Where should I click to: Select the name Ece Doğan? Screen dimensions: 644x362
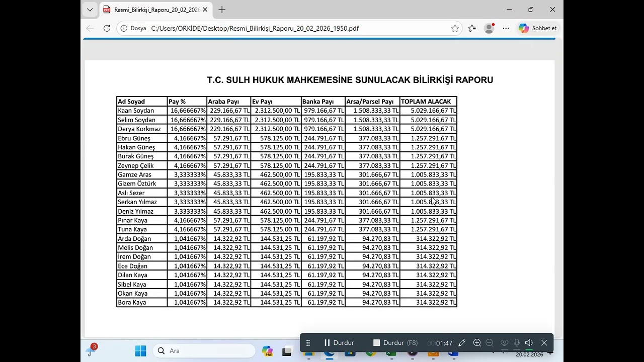click(133, 266)
